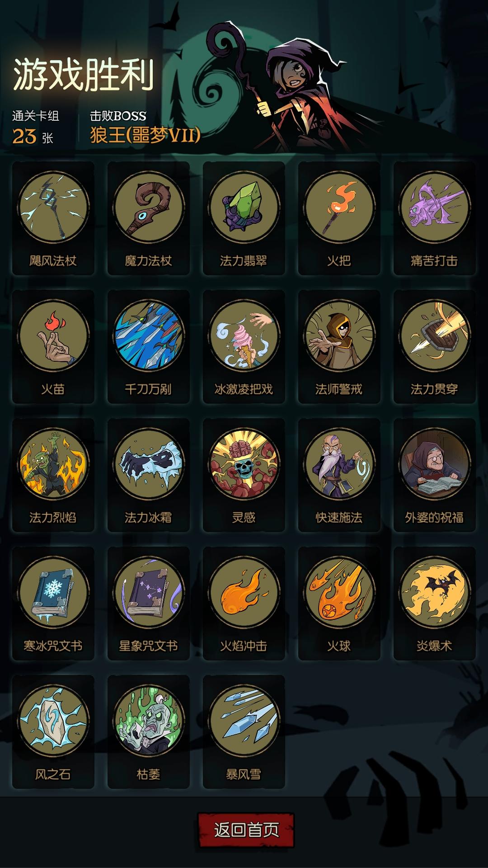View the 枯萎 green ghoul card
488x868 pixels.
149,732
